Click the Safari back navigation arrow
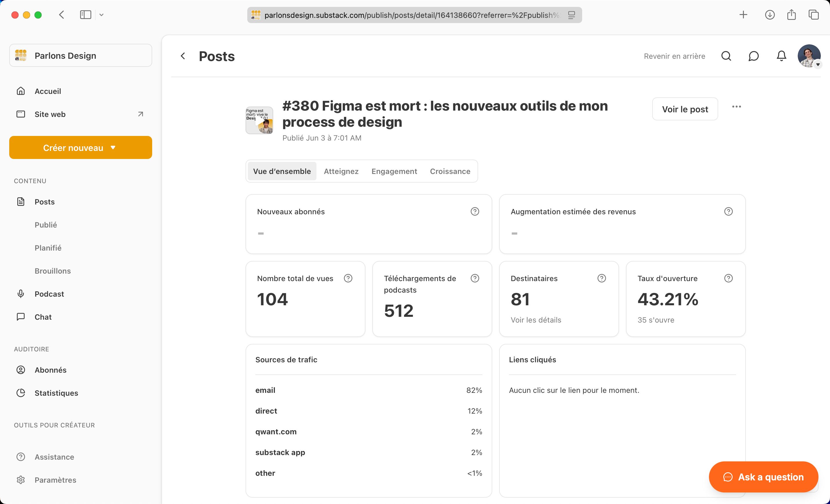Screen dimensions: 830x504 [x=61, y=15]
